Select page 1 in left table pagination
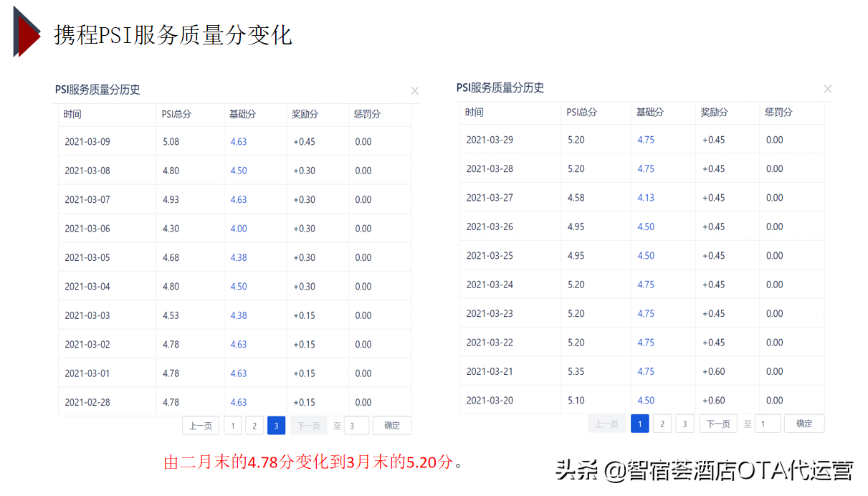 tap(232, 426)
